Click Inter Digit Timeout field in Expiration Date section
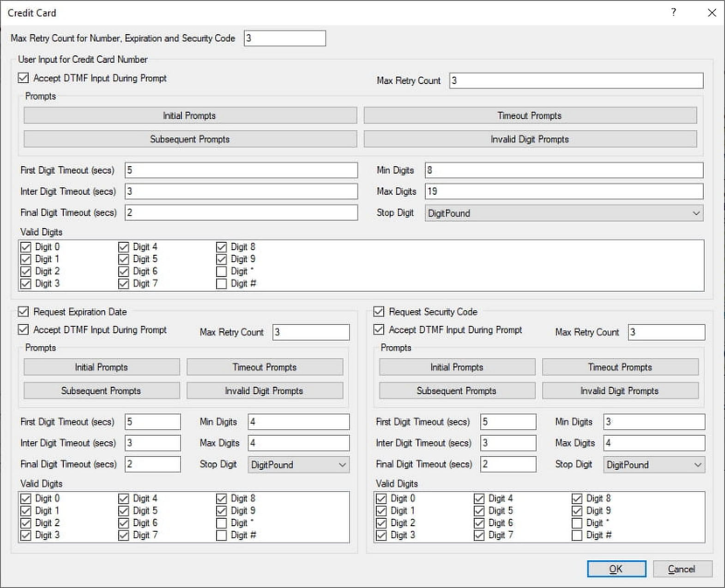Viewport: 725px width, 588px height. (153, 443)
